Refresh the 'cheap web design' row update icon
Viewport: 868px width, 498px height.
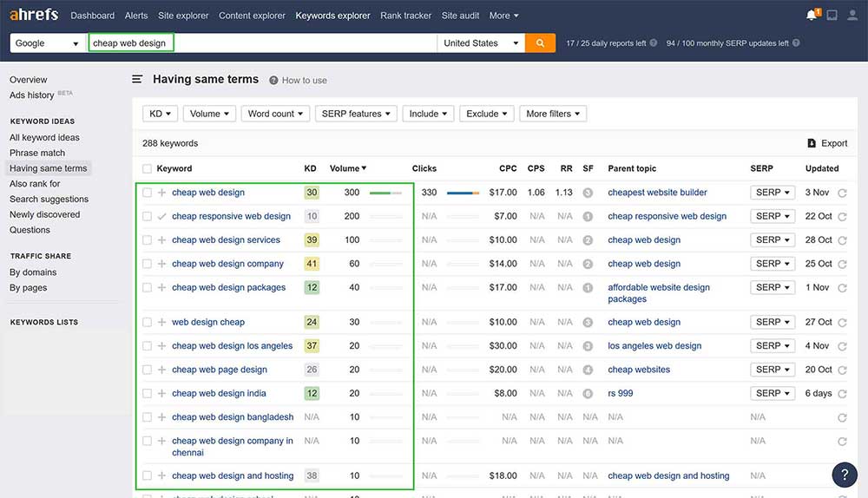(842, 193)
